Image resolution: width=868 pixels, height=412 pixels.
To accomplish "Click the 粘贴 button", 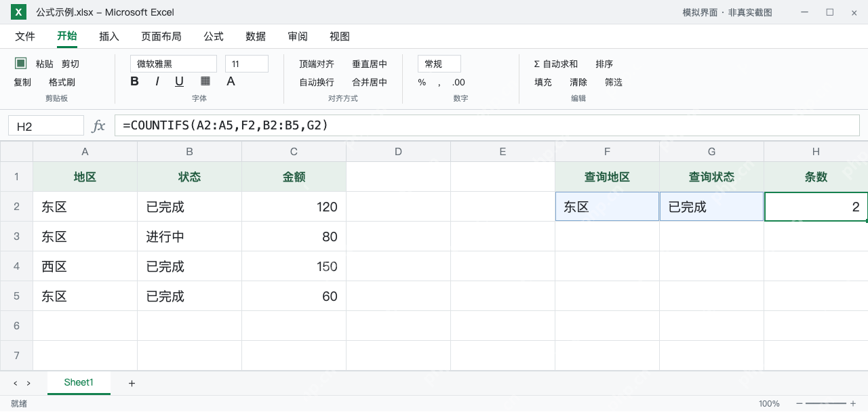I will 45,64.
